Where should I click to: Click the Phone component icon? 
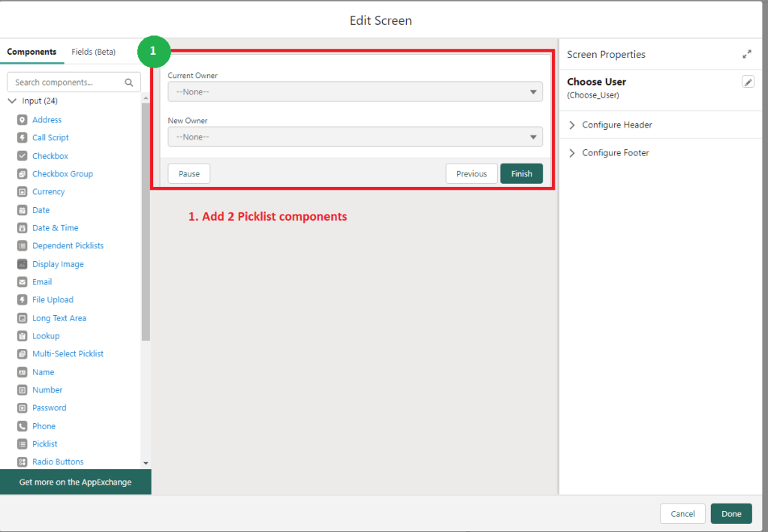22,426
